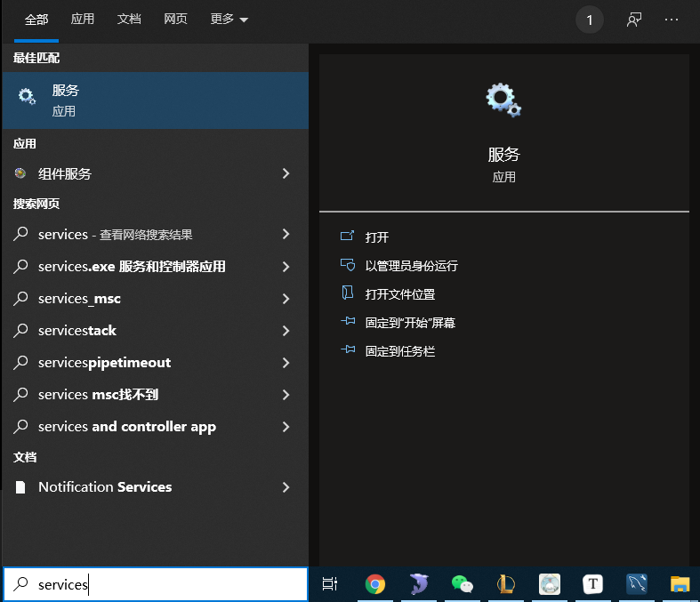Click the magnifier icon in search box

coord(20,583)
